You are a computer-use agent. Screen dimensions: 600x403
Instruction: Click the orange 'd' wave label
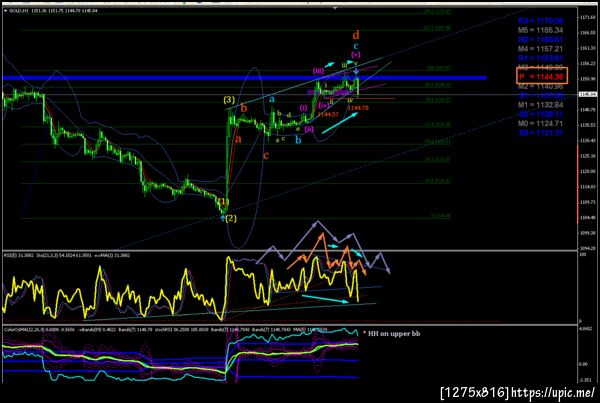356,36
